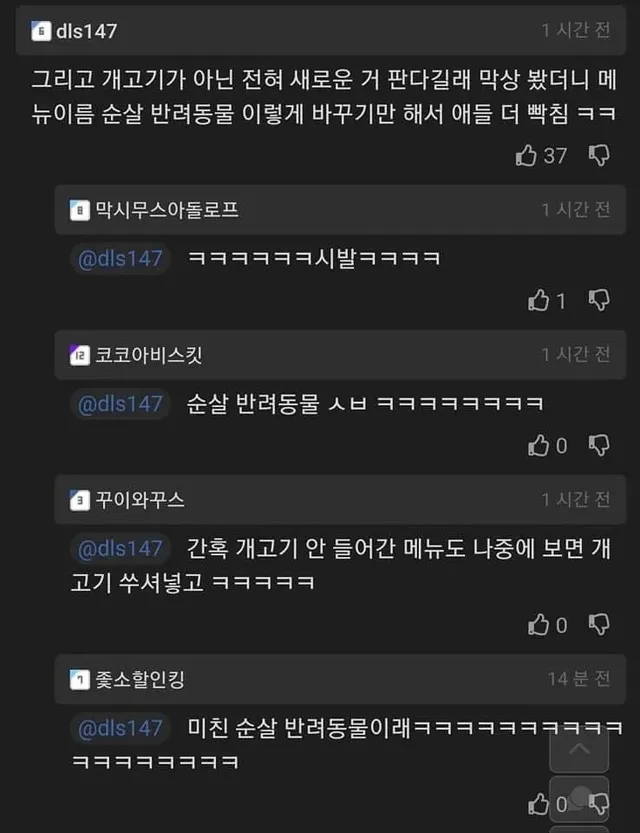640x833 pixels.
Task: Dislike the 코코아비스킷 reply
Action: coord(599,446)
